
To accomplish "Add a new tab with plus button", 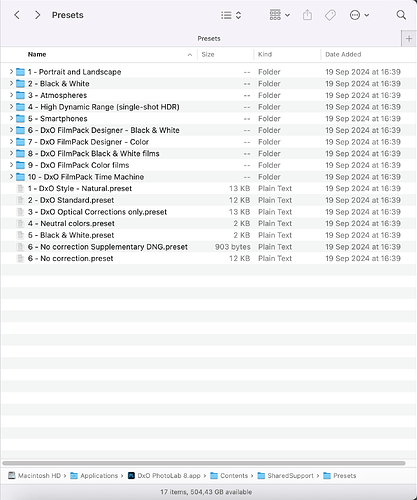I will tap(409, 39).
